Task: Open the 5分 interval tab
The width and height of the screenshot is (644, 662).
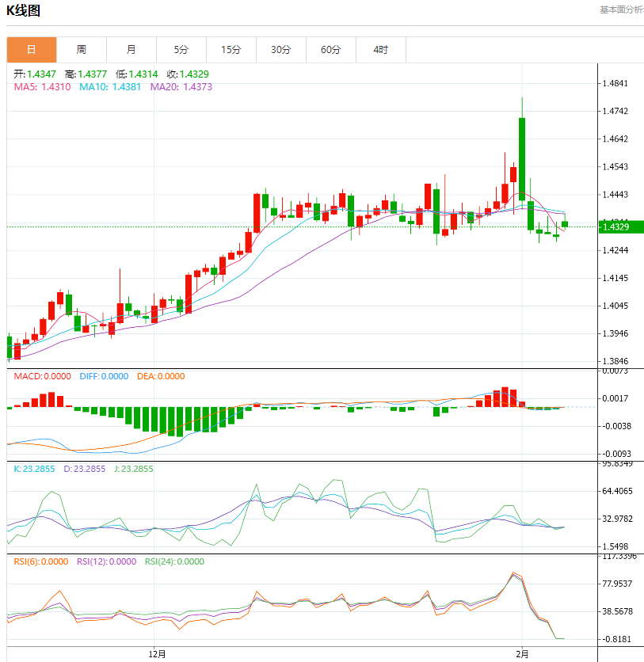Action: click(x=181, y=50)
